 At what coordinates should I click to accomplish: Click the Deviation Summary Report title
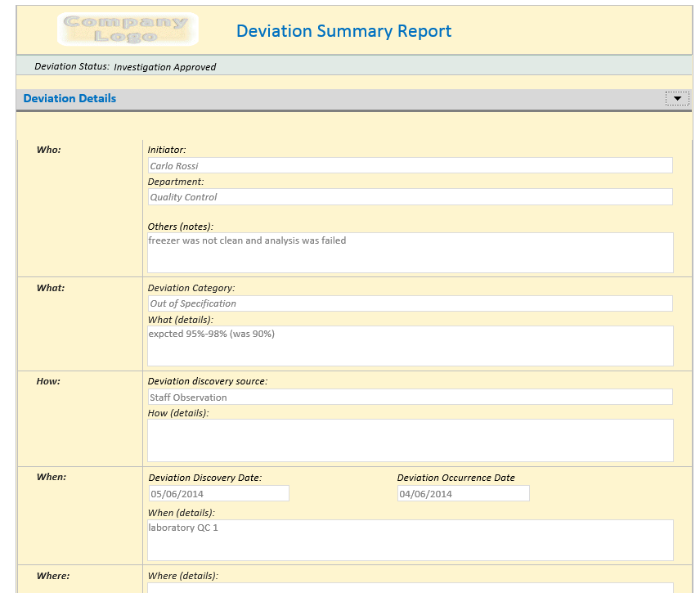pos(343,31)
